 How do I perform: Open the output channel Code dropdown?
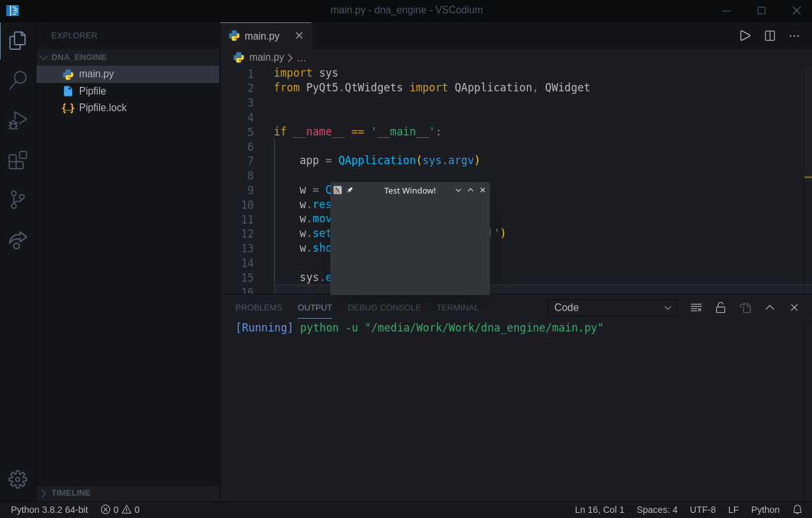(x=613, y=308)
